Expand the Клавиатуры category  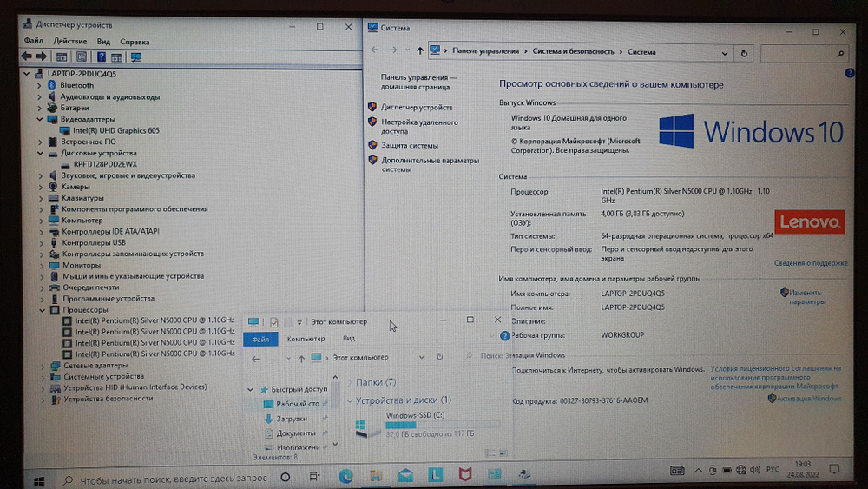[x=41, y=198]
